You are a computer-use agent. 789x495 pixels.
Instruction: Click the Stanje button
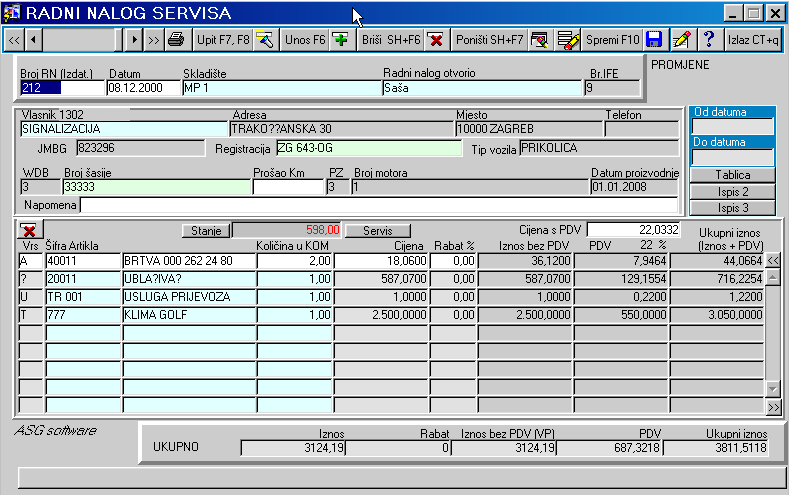coord(206,231)
